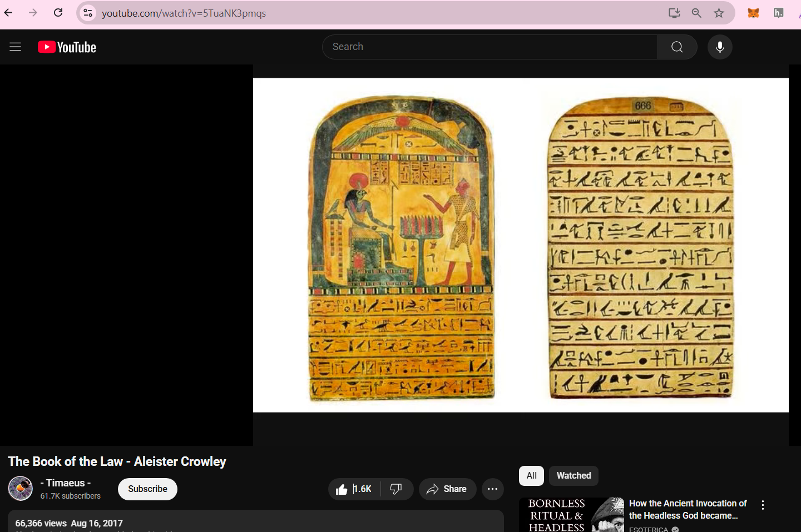
Task: Open the YouTube hamburger guide menu
Action: [15, 47]
